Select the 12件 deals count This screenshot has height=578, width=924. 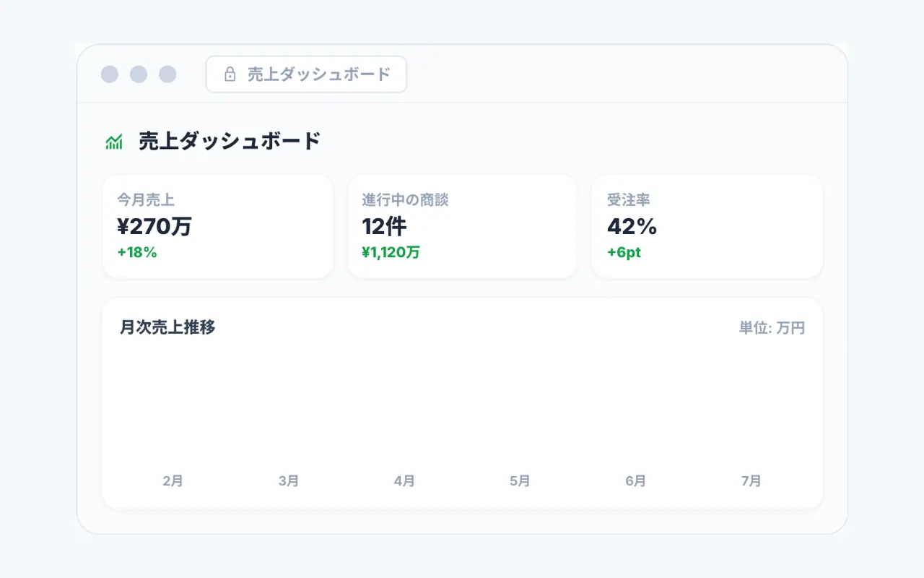[384, 226]
